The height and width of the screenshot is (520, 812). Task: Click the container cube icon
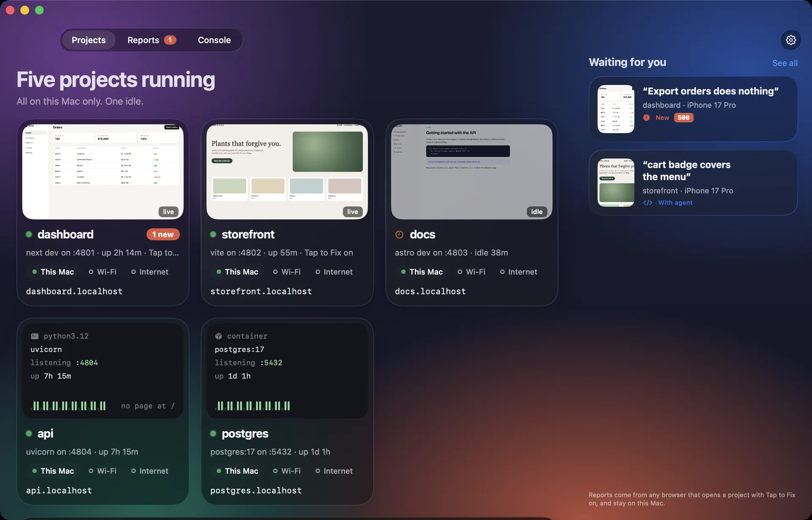tap(218, 336)
